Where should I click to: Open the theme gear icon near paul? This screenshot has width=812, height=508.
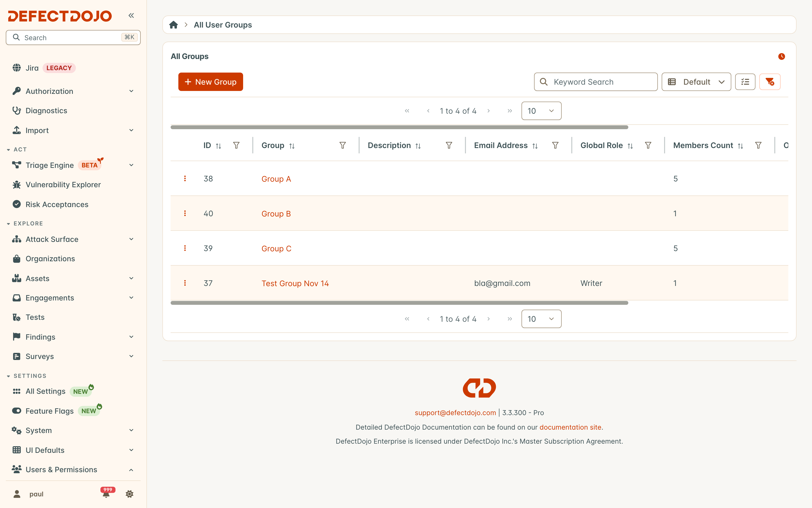pyautogui.click(x=130, y=494)
